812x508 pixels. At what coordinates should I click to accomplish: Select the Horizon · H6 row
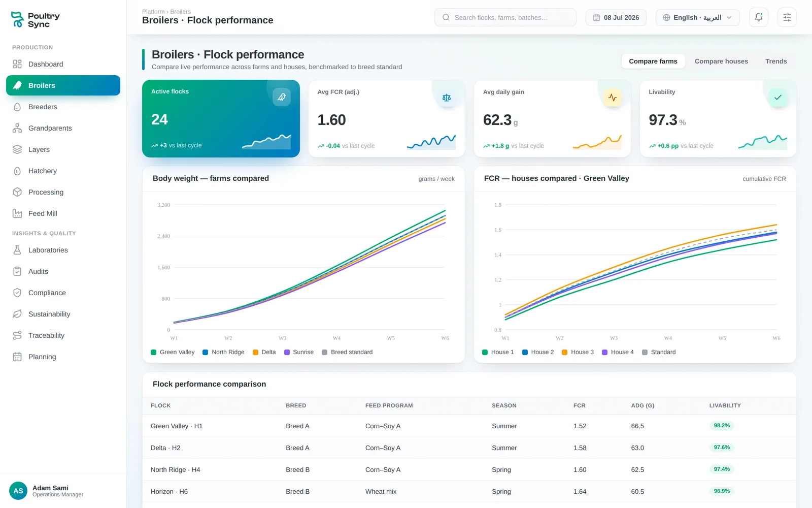[x=469, y=491]
